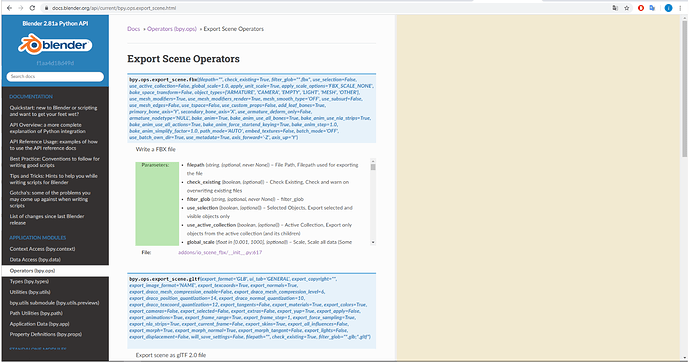Viewport: 690px width, 363px height.
Task: Go back with the browser back arrow
Action: tap(9, 8)
